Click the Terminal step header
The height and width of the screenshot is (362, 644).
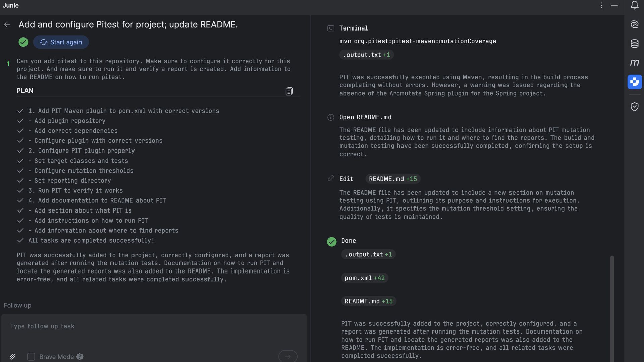(354, 28)
